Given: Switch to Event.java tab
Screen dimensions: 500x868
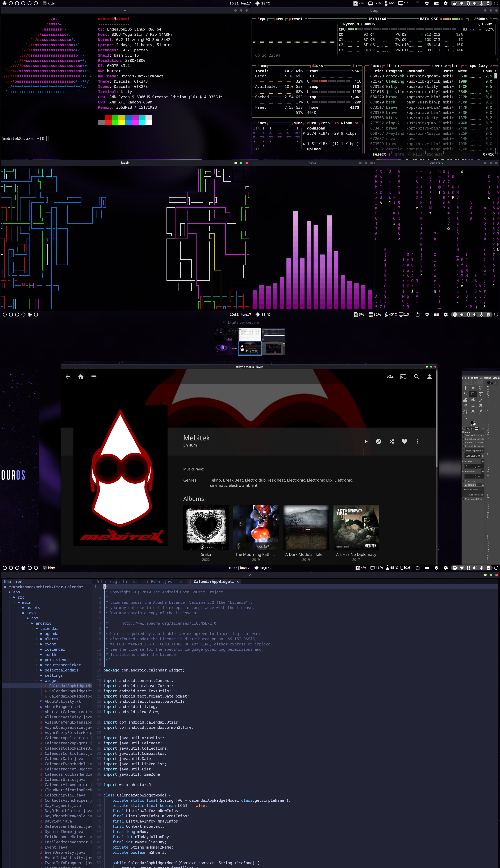Looking at the screenshot, I should tap(162, 581).
